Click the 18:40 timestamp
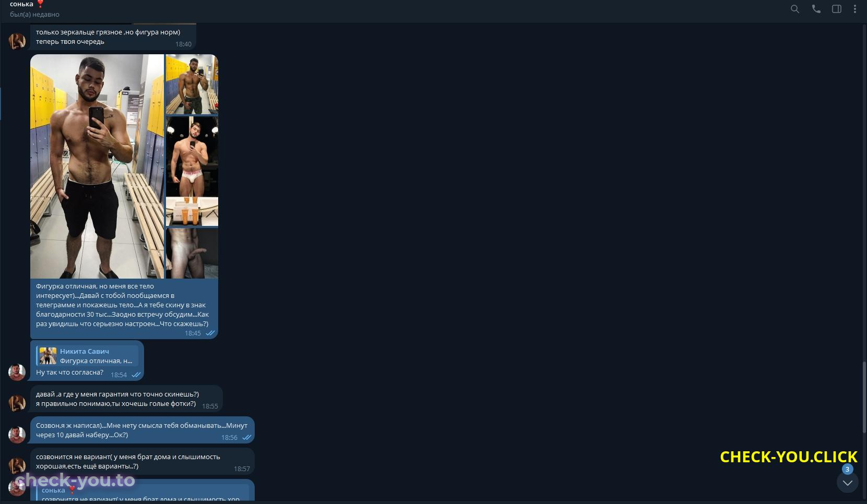Screen dimensions: 867x504 point(183,44)
